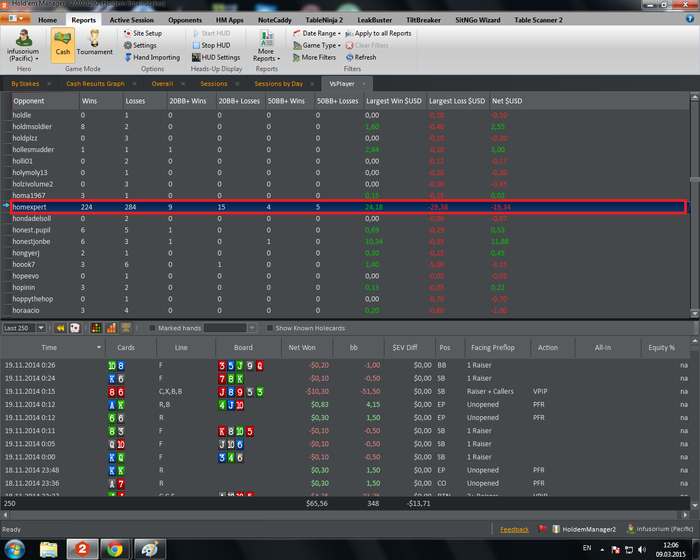Click the colored grid hand matrix icon
The image size is (700, 560).
point(96,328)
